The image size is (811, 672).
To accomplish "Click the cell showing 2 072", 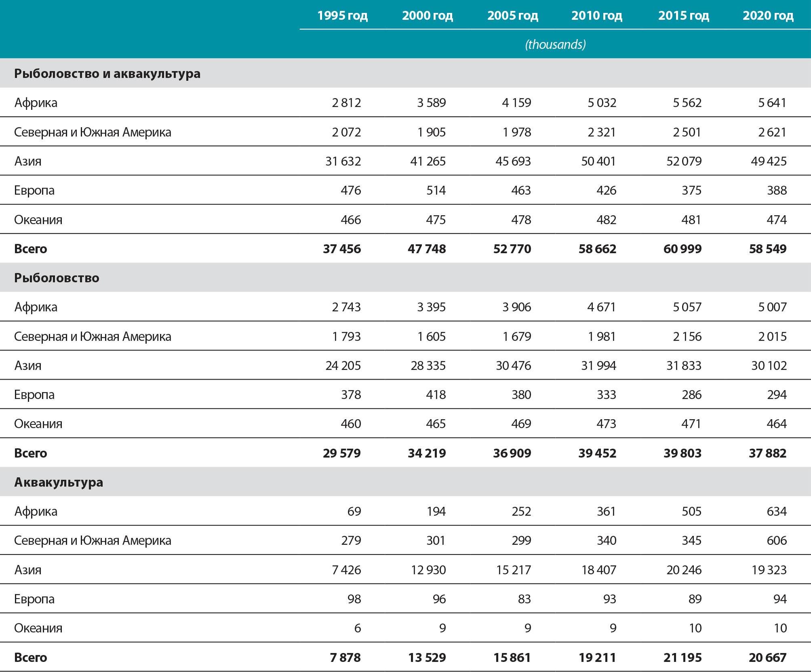I will 346,132.
